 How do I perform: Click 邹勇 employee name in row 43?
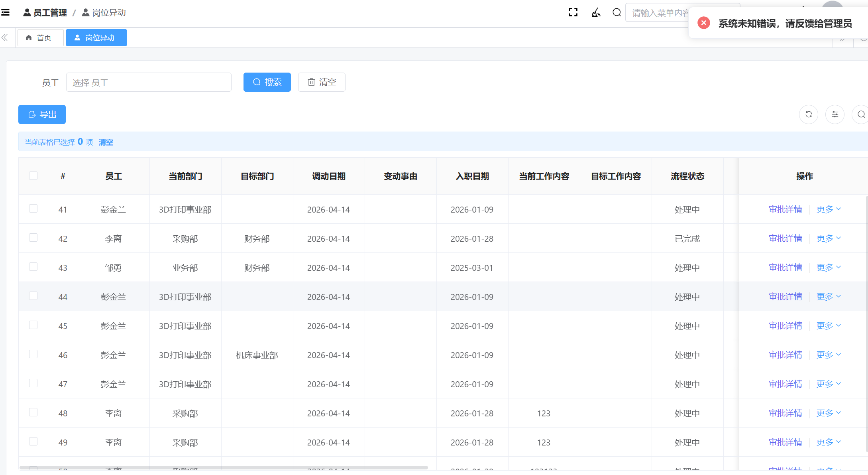(114, 268)
